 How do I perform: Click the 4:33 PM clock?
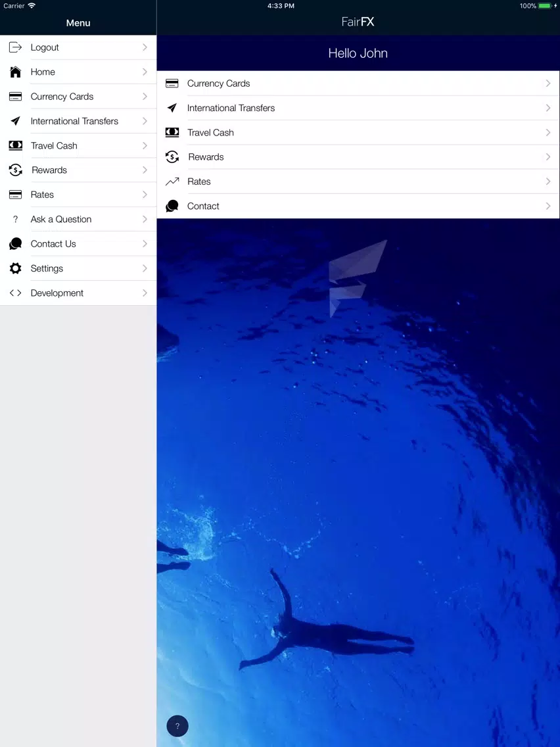281,6
